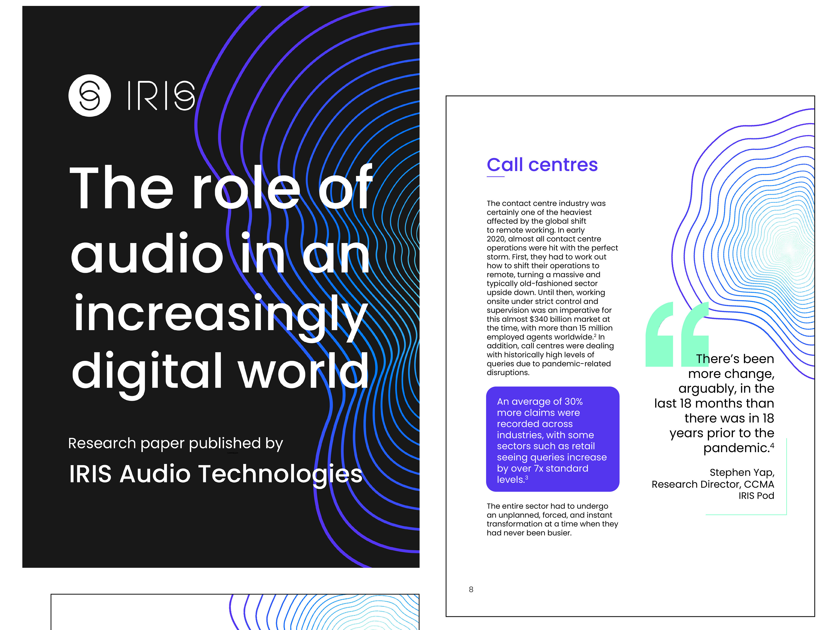Select the black cover page thumbnail
This screenshot has width=840, height=630.
pos(221,287)
